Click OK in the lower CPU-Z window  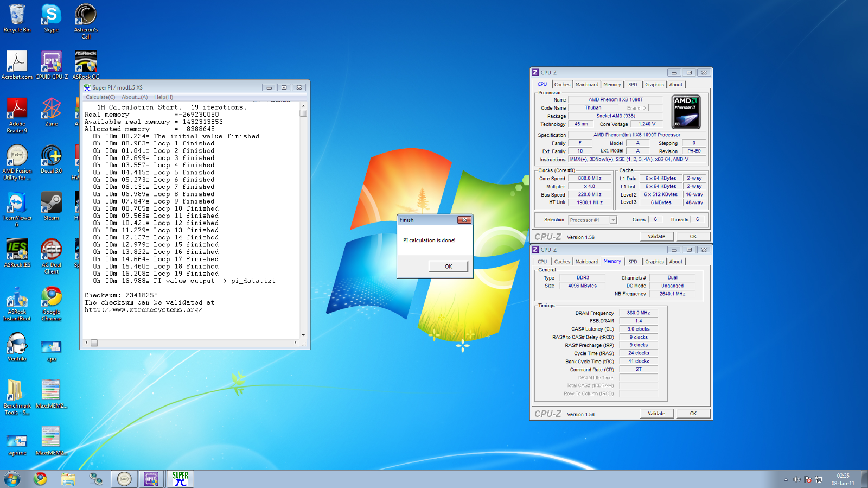(x=693, y=413)
